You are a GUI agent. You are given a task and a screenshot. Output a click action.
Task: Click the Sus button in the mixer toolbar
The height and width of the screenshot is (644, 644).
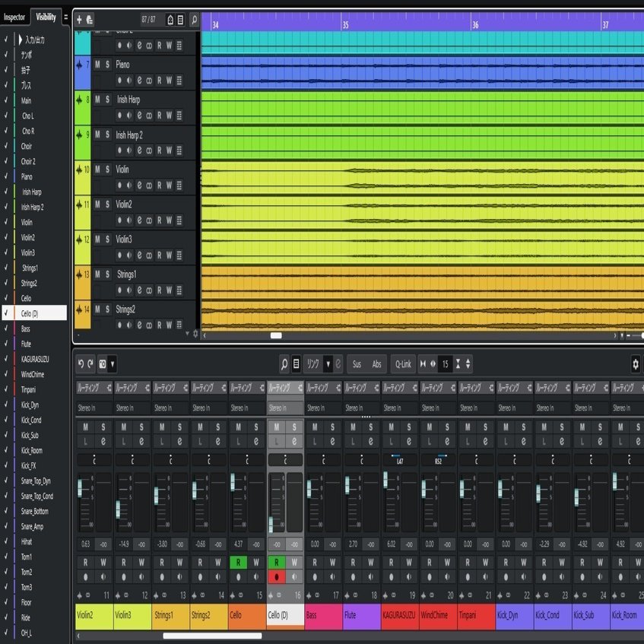click(357, 364)
